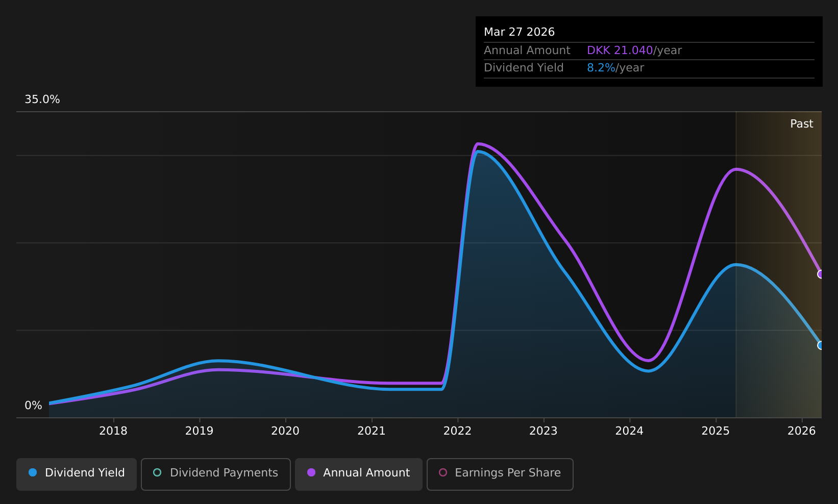The height and width of the screenshot is (504, 838).
Task: Click the Mar 27 2026 tooltip date
Action: coord(519,32)
